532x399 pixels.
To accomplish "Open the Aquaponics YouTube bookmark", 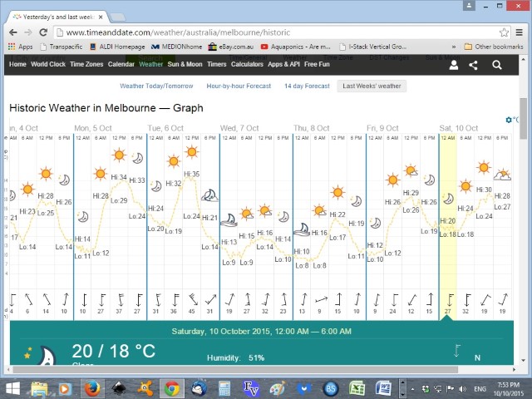I will pos(296,47).
